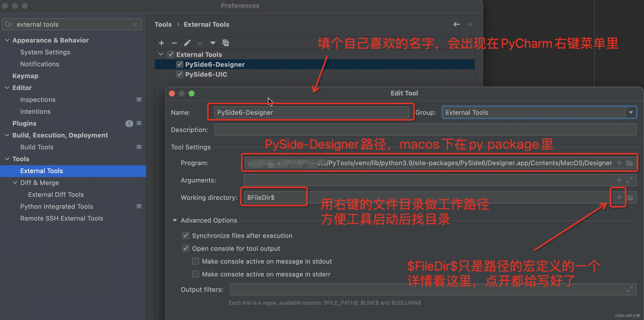Uncheck Synchronize files after execution
Screen dimensions: 644x320
pos(185,236)
